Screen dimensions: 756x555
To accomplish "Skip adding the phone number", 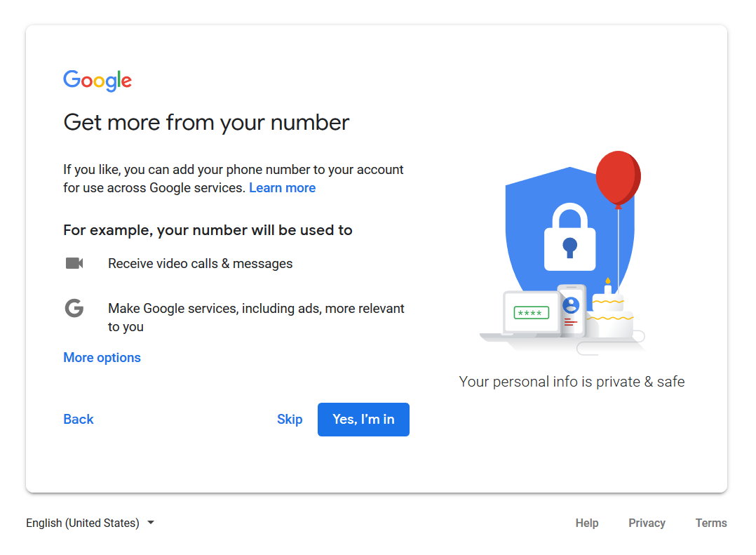I will click(290, 419).
